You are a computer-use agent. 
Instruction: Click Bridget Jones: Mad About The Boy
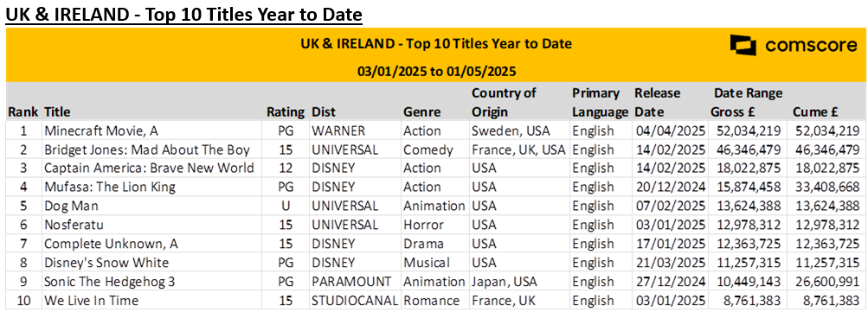pos(147,150)
